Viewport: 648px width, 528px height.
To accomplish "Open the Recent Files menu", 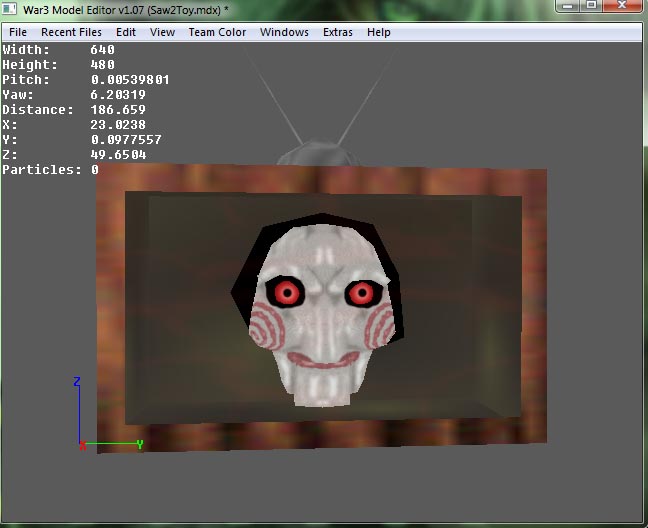I will [71, 32].
